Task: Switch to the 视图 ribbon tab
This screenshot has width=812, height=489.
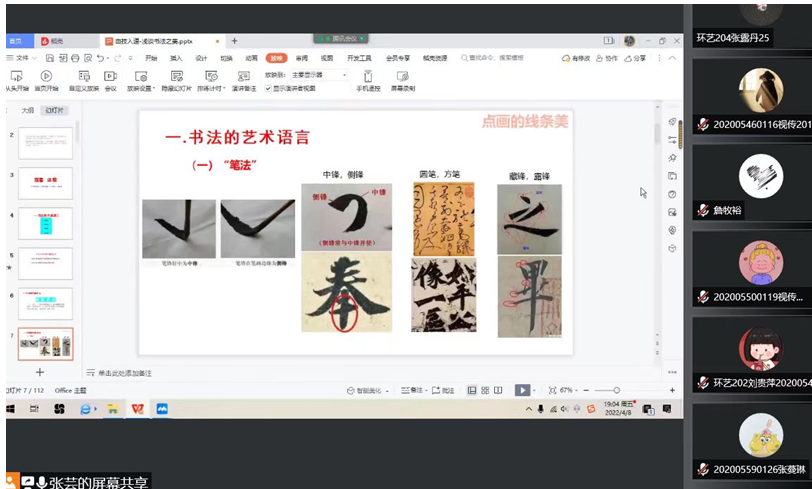Action: coord(326,58)
